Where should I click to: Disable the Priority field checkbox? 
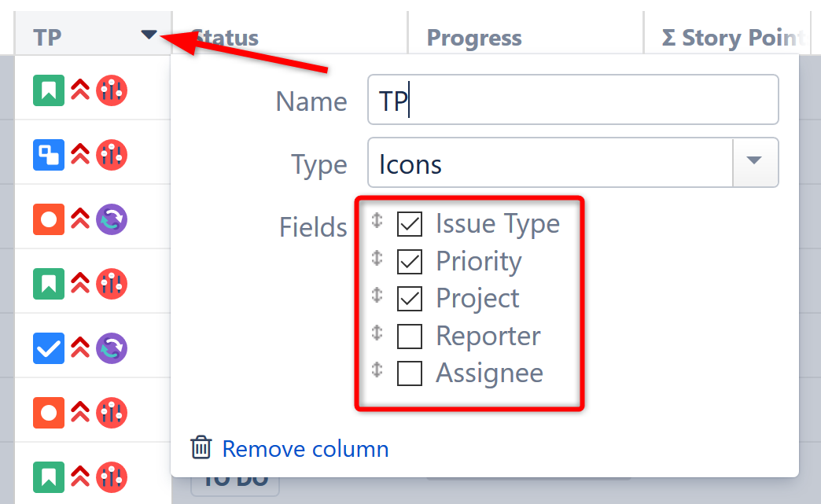[x=410, y=261]
